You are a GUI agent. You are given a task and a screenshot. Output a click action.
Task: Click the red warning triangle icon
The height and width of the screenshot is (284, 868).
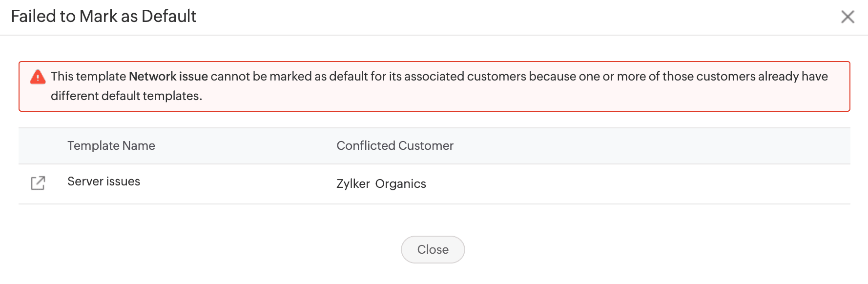point(38,77)
